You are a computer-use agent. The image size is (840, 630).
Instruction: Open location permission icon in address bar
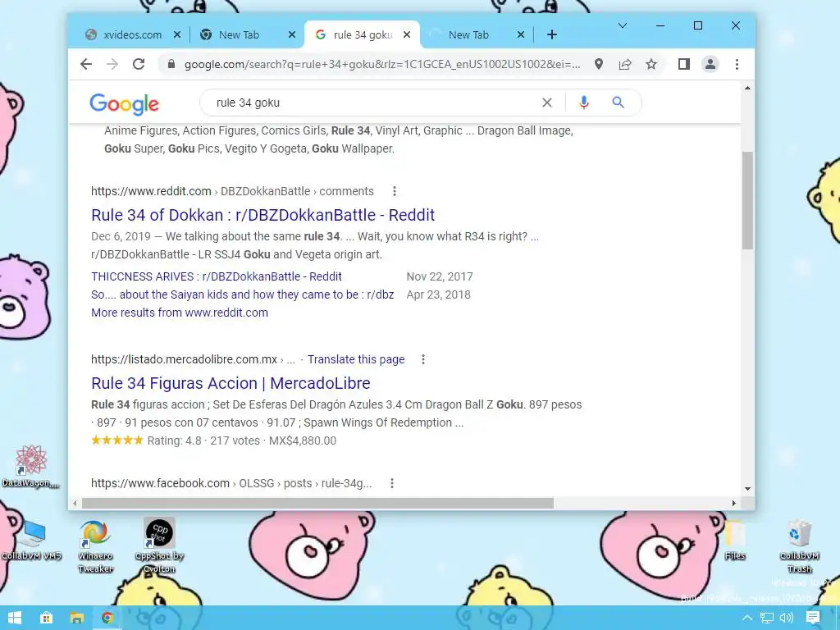599,64
